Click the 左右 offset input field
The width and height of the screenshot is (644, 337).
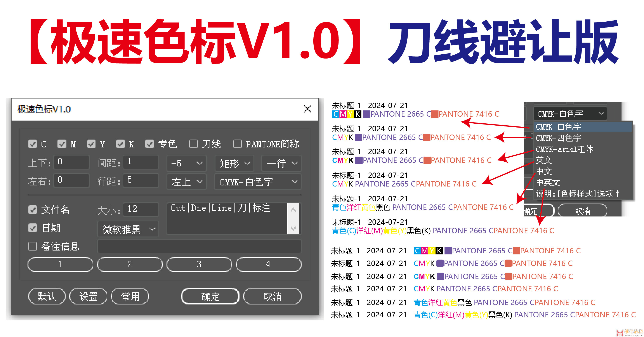pyautogui.click(x=71, y=180)
